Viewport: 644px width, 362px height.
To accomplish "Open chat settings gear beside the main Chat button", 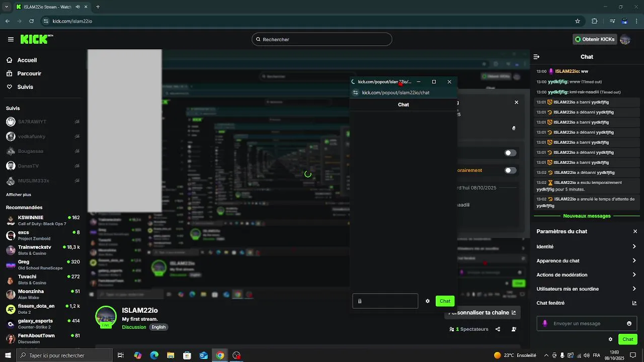I will (610, 339).
